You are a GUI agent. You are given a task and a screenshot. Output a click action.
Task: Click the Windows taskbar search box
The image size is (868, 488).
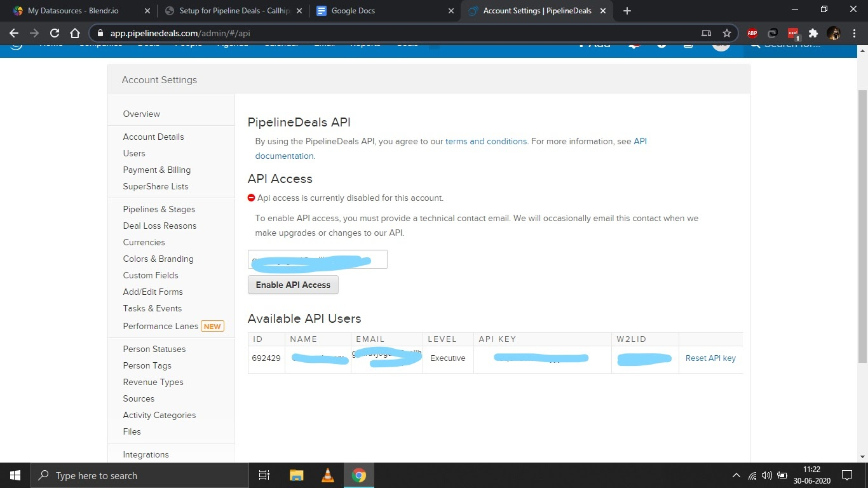point(140,475)
